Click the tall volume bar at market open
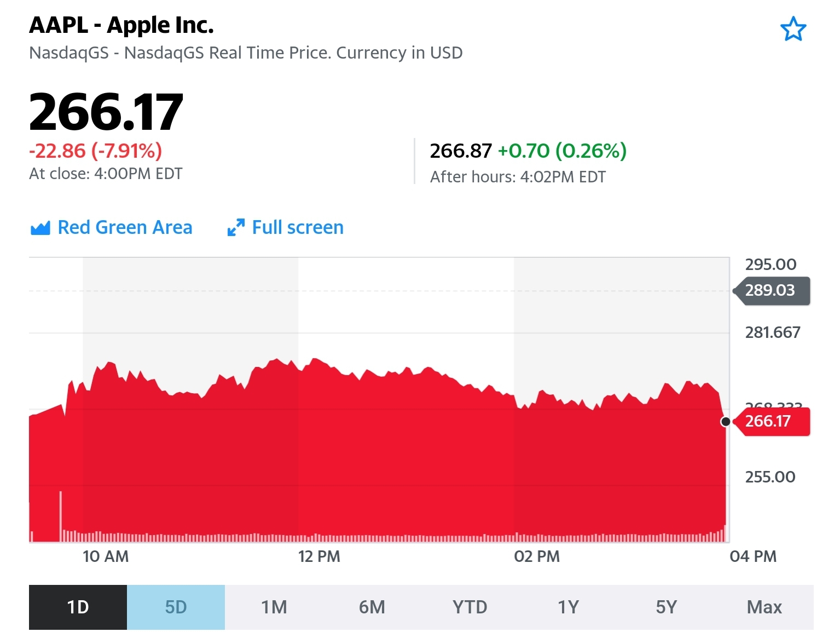Screen dimensions: 840x632 61,516
